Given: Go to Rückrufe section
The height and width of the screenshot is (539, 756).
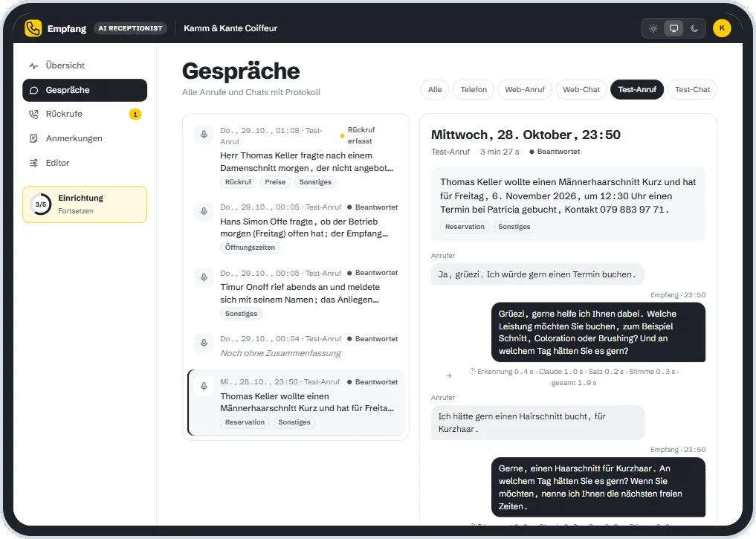Looking at the screenshot, I should [85, 114].
